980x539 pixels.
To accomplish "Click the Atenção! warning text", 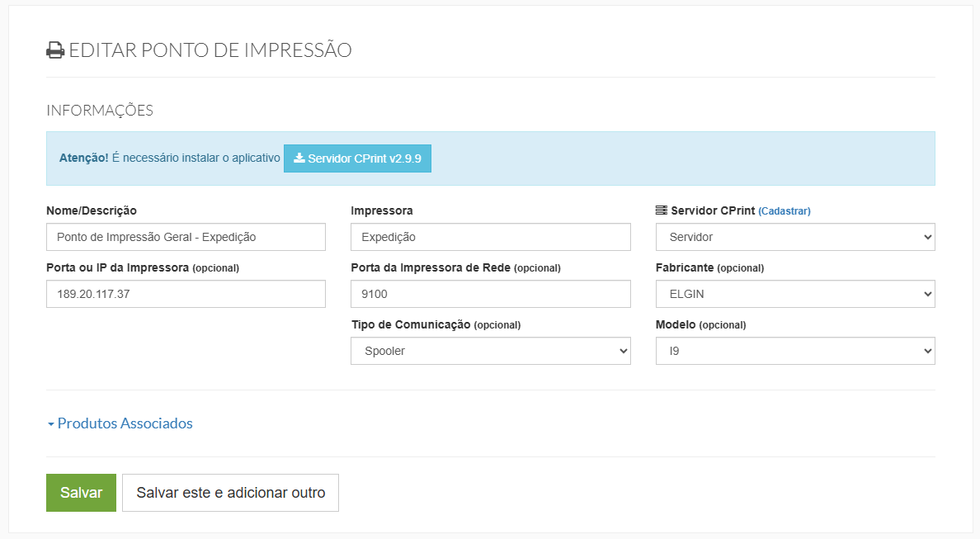I will 84,158.
